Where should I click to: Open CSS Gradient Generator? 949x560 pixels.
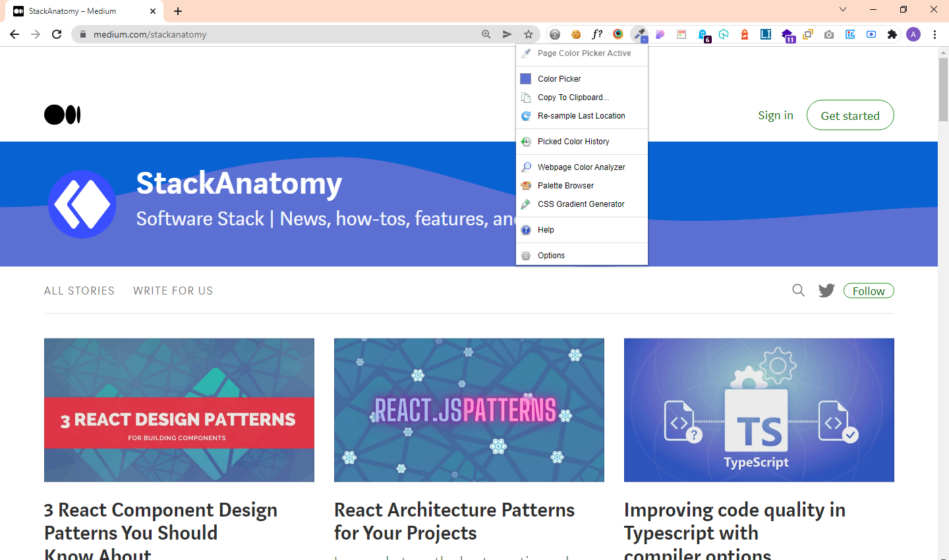click(582, 204)
